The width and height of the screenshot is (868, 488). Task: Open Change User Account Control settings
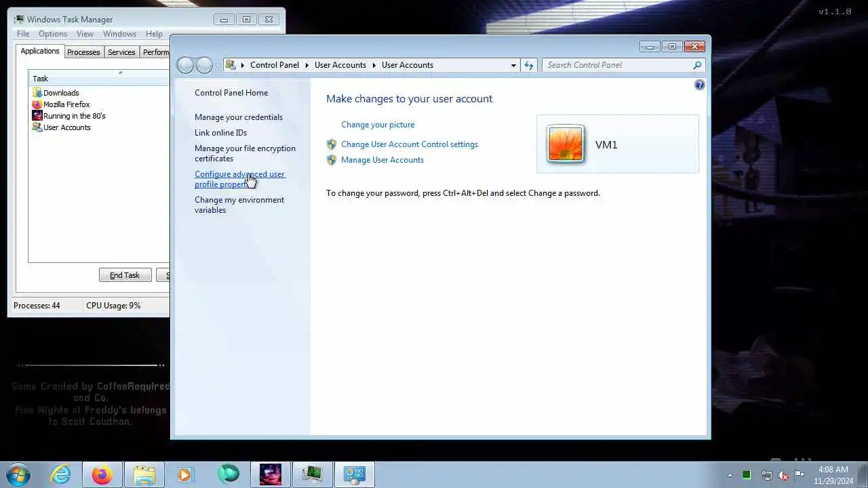click(x=410, y=144)
